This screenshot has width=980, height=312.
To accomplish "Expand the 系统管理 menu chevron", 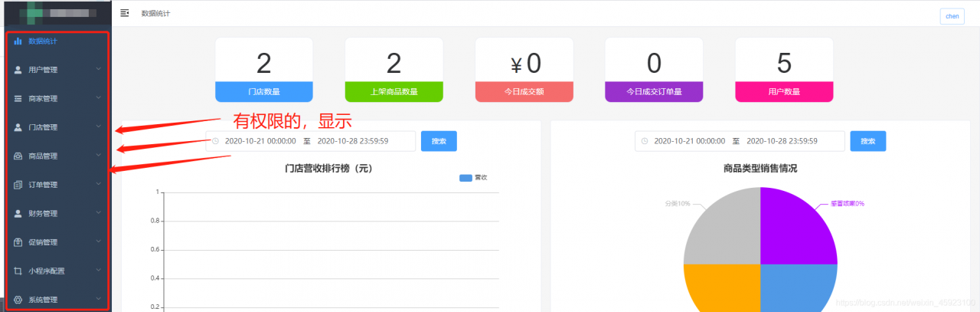I will 98,299.
